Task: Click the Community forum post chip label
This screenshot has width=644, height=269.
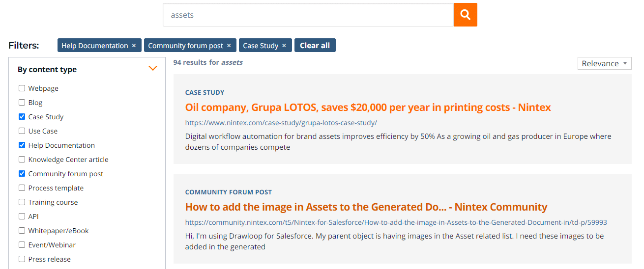Action: [185, 46]
